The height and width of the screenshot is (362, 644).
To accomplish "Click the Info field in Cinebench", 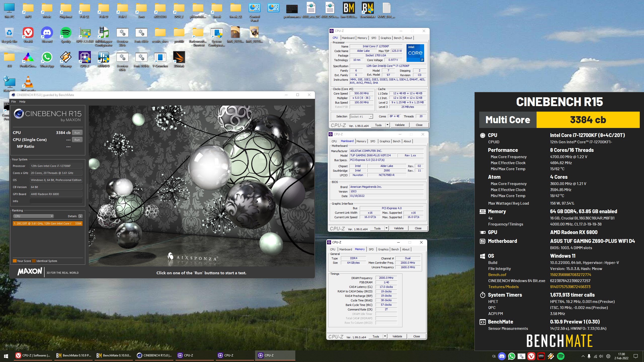I will [x=56, y=201].
